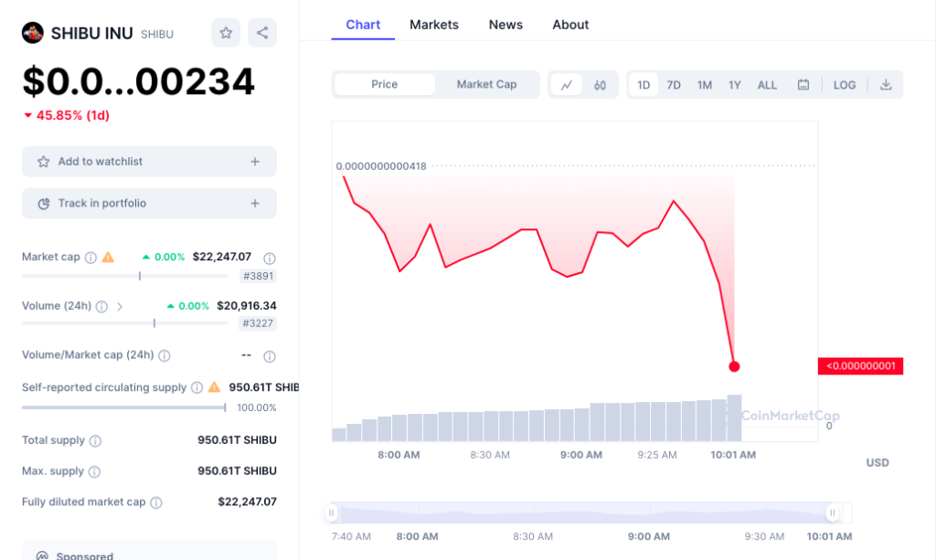Open the custom date range calendar icon
936x560 pixels.
[x=803, y=84]
